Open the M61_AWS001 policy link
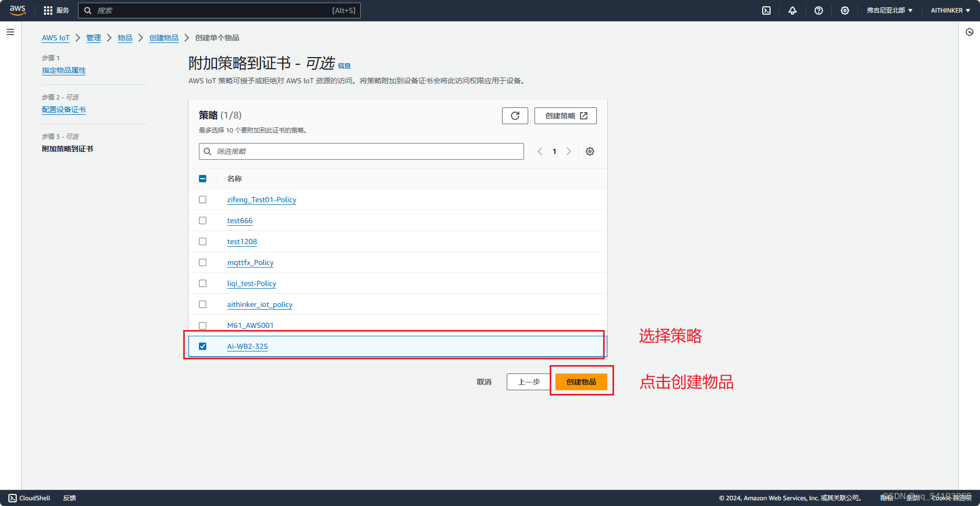This screenshot has width=980, height=506. (x=250, y=325)
